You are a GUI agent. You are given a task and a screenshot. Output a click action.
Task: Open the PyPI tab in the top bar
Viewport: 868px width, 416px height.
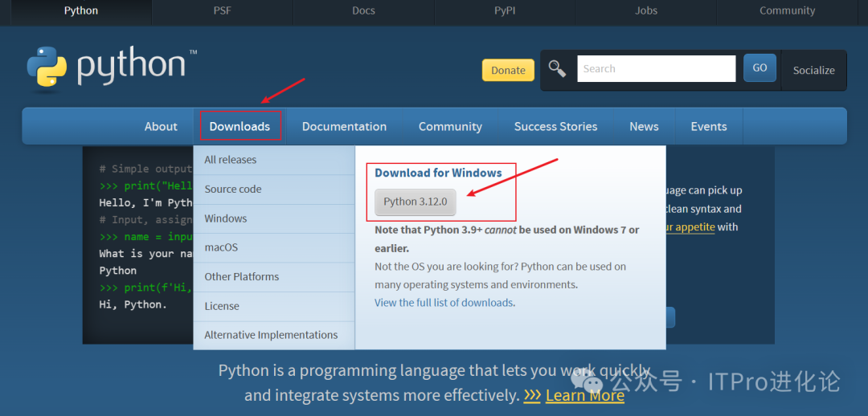click(x=505, y=10)
